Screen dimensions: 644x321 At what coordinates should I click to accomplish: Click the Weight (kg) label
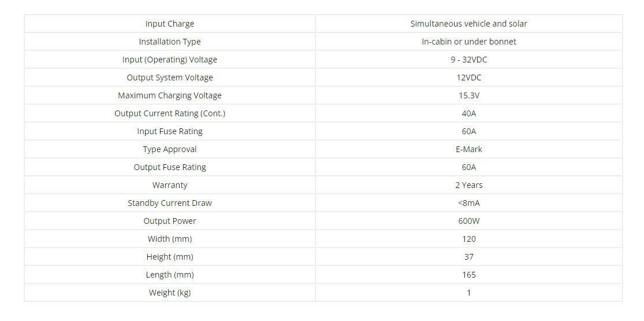tap(170, 293)
